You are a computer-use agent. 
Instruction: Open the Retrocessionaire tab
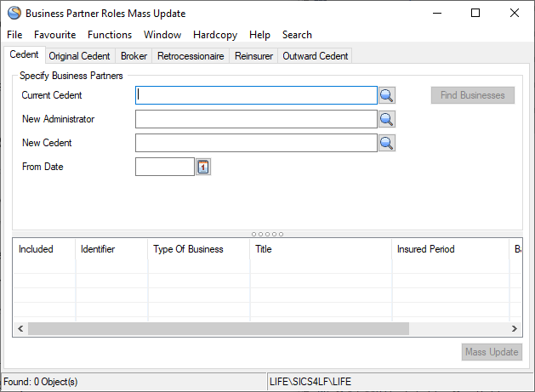coord(191,56)
